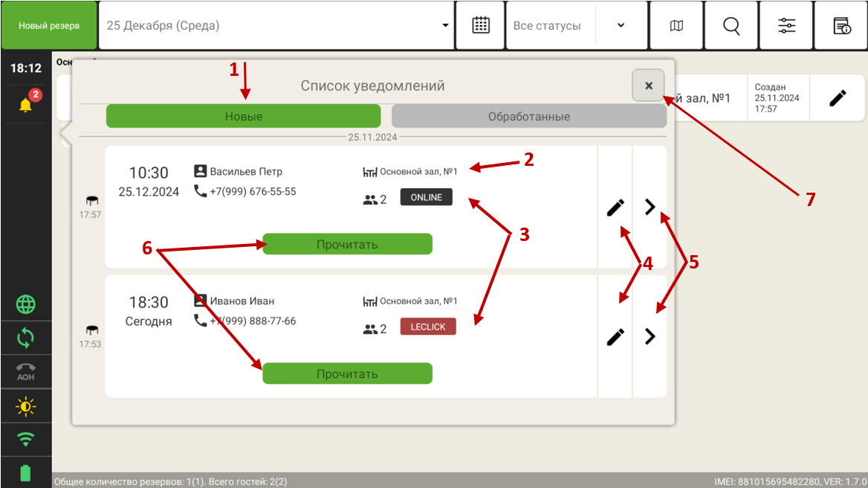Expand Иванов Иван reservation details chevron
Screen dimensions: 868x488
coord(650,337)
